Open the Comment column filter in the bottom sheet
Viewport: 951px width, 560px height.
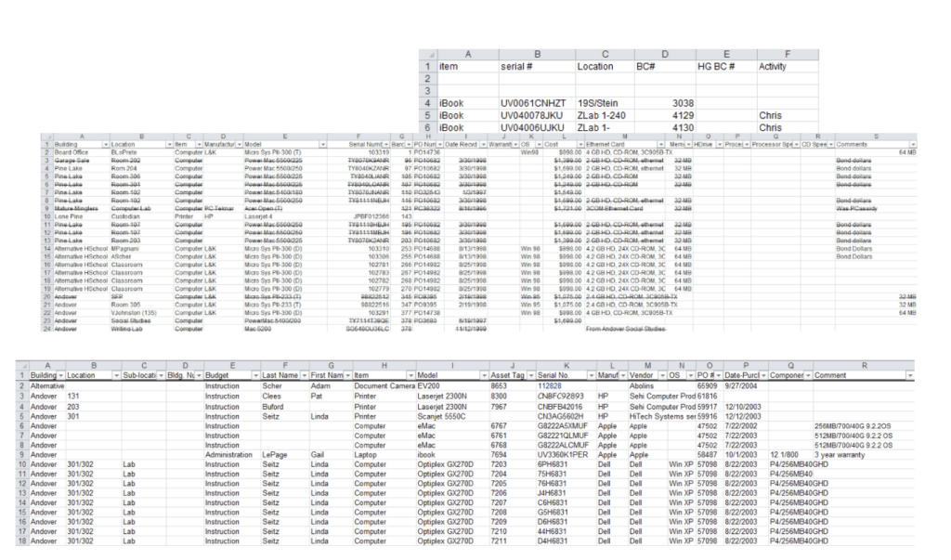[910, 376]
